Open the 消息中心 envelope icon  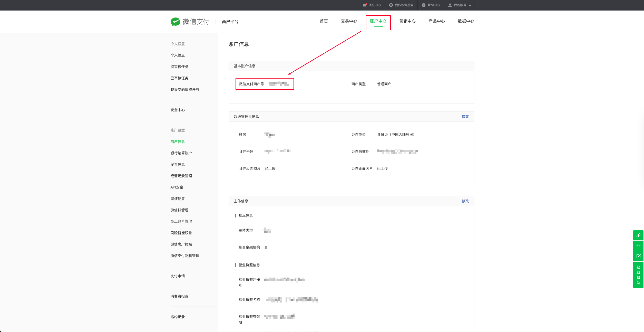pyautogui.click(x=365, y=5)
